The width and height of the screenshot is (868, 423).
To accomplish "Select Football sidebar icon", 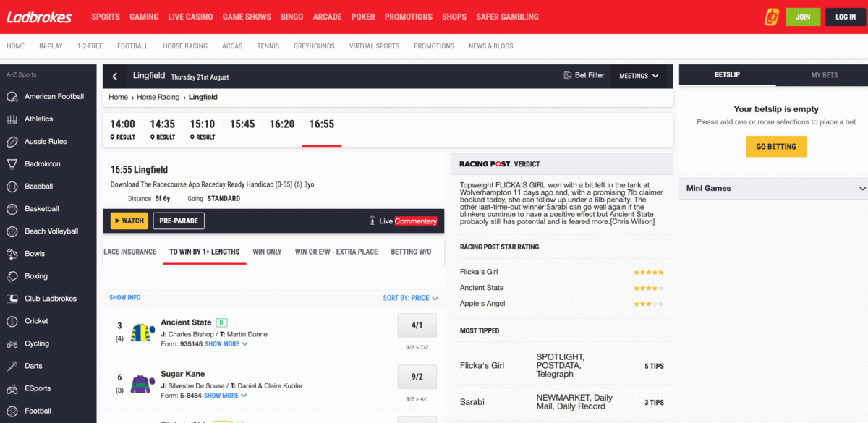I will tap(12, 411).
